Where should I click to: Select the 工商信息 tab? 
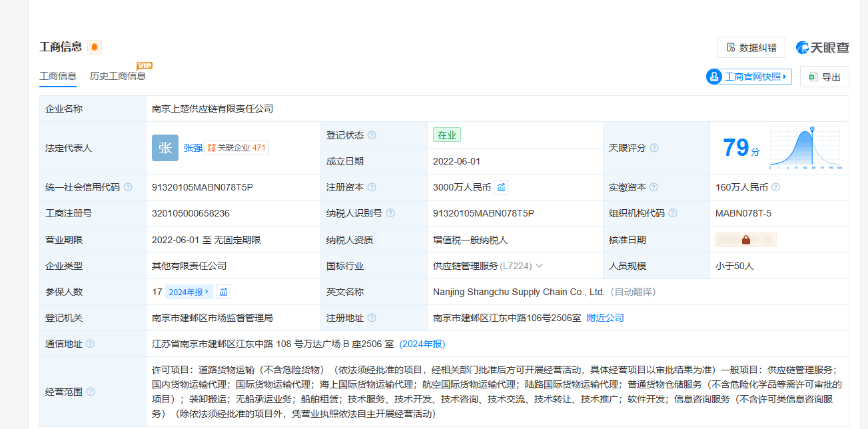tap(58, 76)
